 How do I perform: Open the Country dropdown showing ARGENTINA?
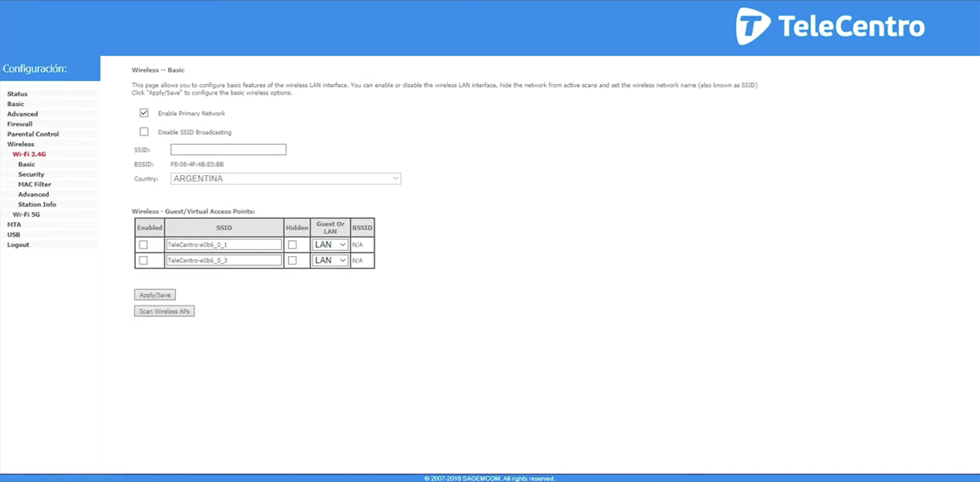[286, 179]
